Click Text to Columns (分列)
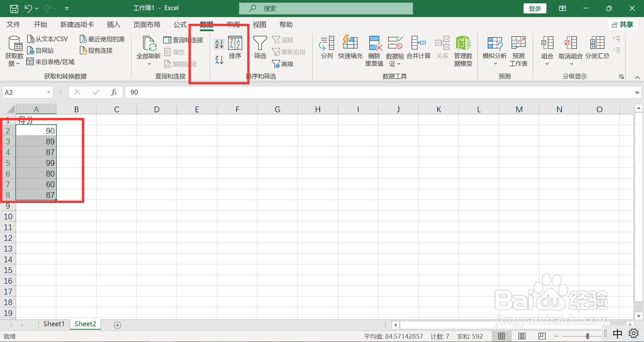The height and width of the screenshot is (342, 644). click(327, 48)
